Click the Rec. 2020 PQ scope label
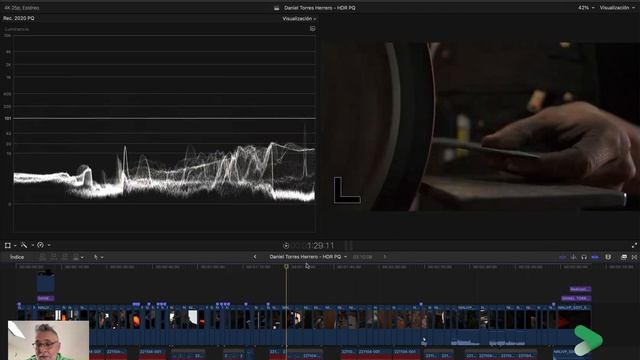640x360 pixels. coord(19,18)
